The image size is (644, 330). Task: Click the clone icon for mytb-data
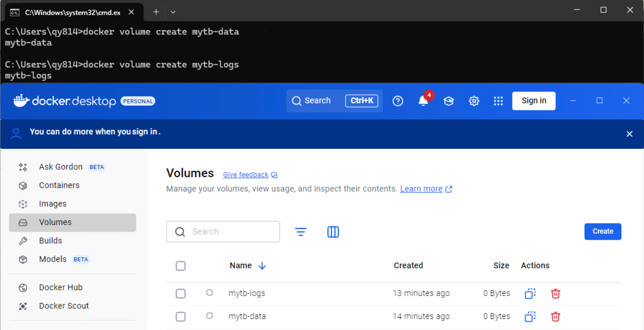(530, 317)
